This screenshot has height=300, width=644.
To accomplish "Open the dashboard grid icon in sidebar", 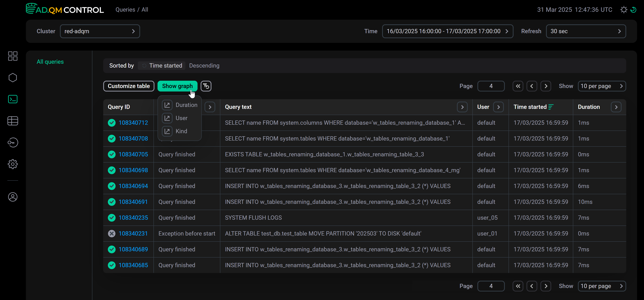I will click(x=13, y=56).
